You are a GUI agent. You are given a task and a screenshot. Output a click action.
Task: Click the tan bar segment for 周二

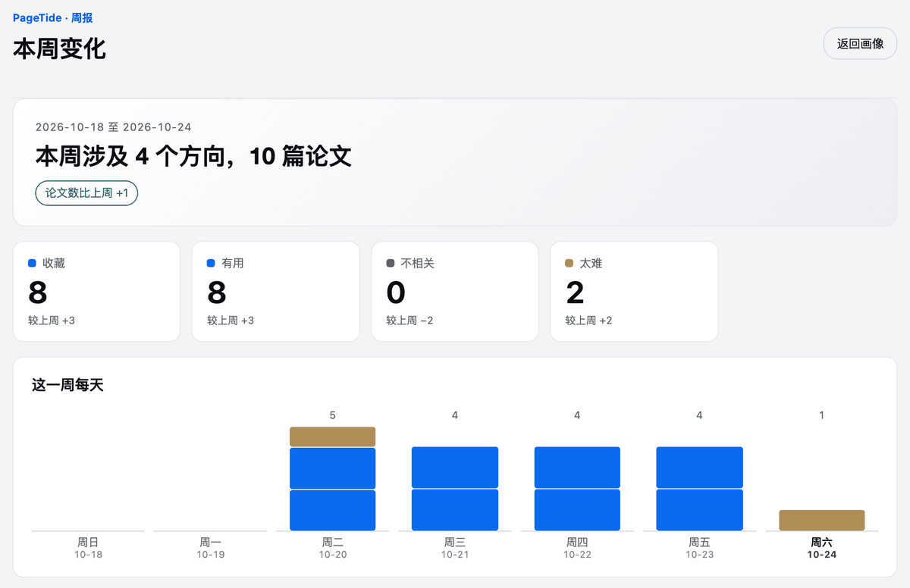click(x=333, y=436)
